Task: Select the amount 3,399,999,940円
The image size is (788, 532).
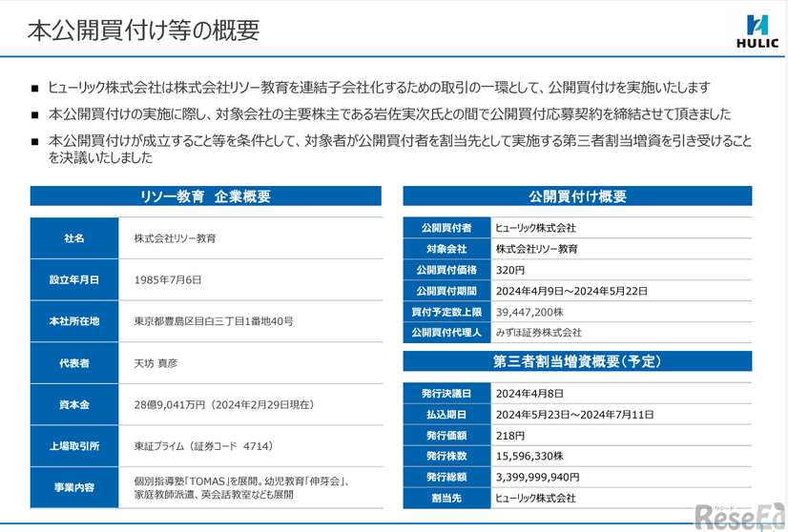Action: point(538,478)
